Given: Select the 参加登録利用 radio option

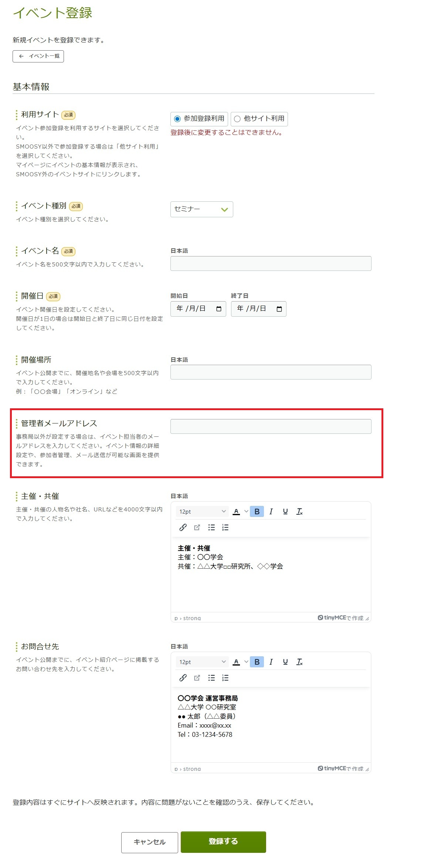Looking at the screenshot, I should 177,119.
